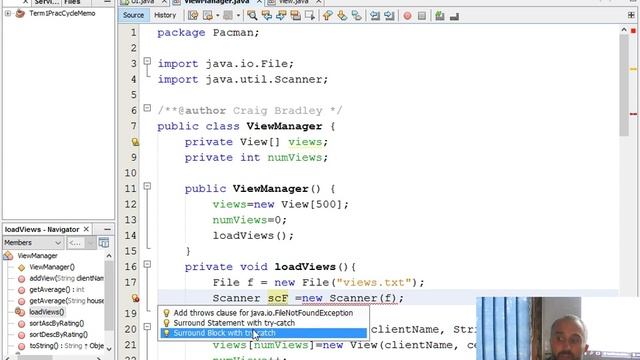
Task: Select Term1PracCycleMemo project in tree
Action: 62,13
